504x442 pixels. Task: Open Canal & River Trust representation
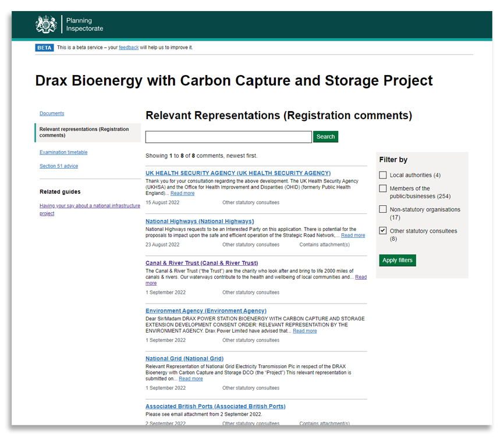coord(201,263)
